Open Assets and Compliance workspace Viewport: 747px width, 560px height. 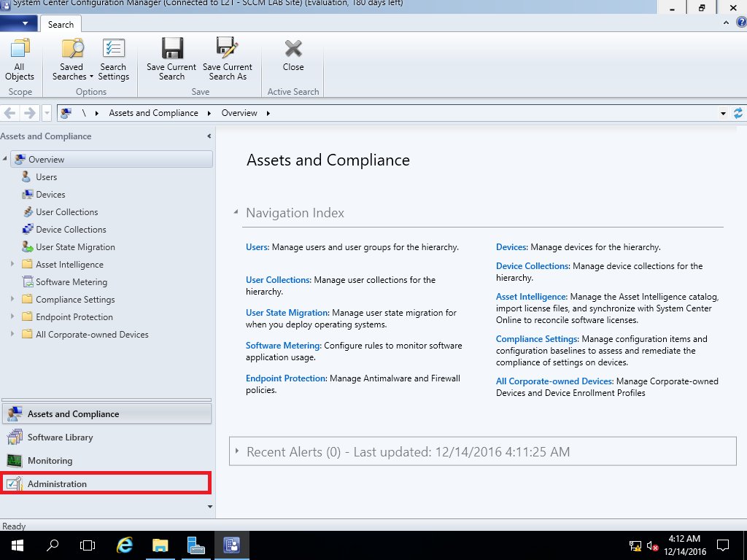(107, 414)
